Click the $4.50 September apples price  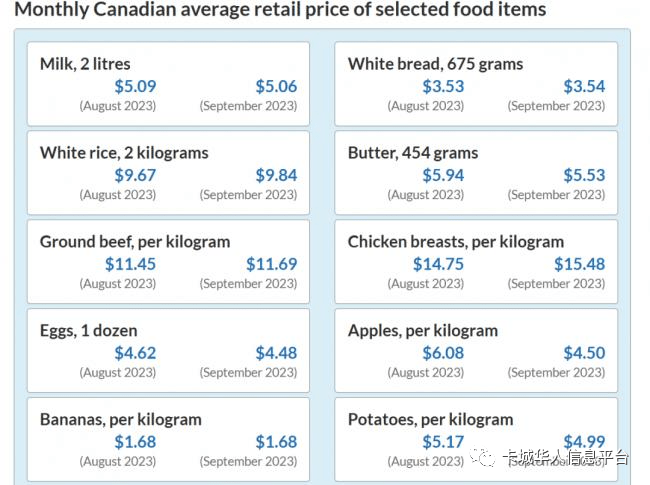click(584, 353)
